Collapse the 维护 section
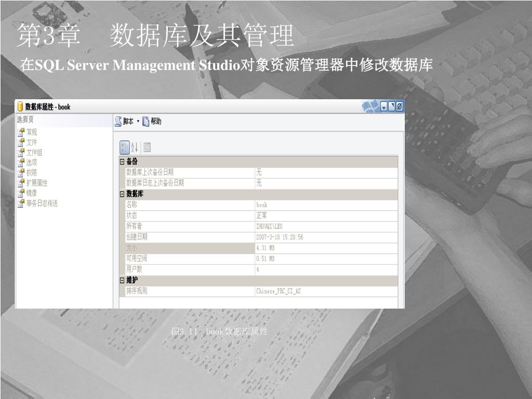 click(x=122, y=280)
